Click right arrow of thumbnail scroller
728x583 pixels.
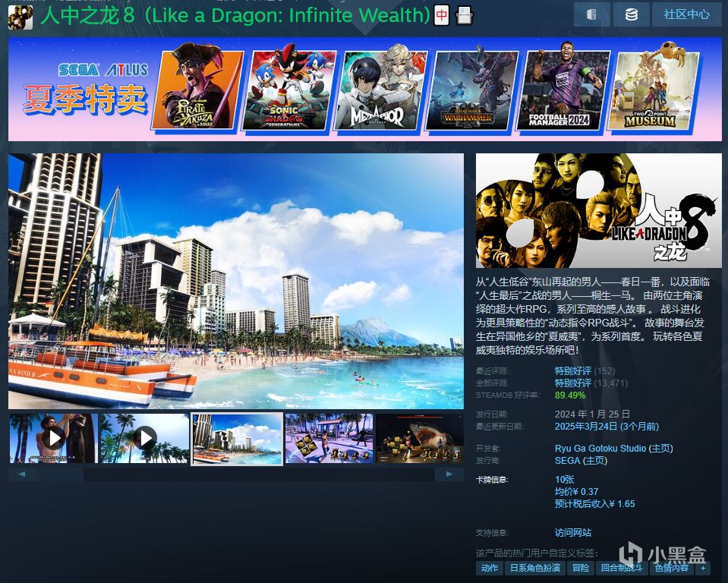tap(449, 474)
